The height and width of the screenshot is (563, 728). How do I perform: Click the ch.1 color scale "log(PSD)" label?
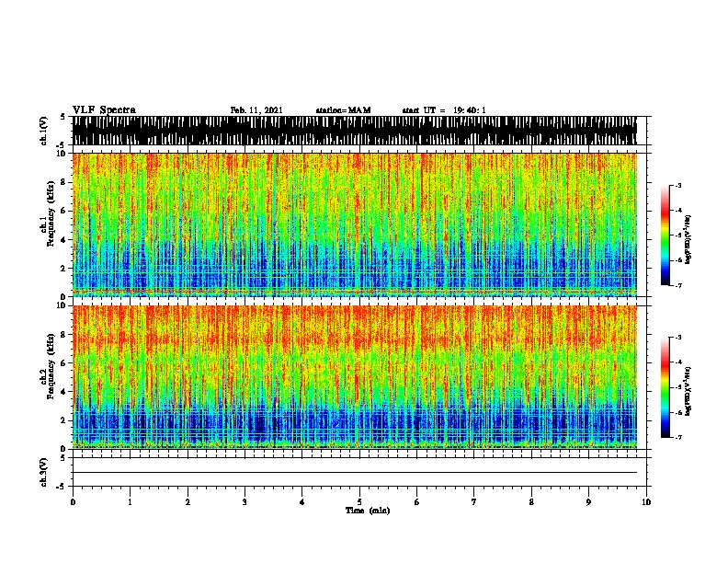click(688, 239)
